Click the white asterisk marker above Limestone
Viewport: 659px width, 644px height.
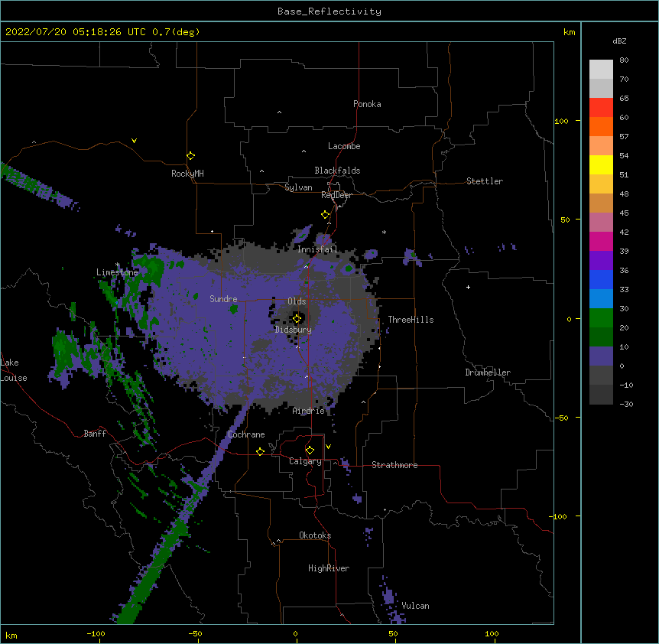click(x=117, y=265)
